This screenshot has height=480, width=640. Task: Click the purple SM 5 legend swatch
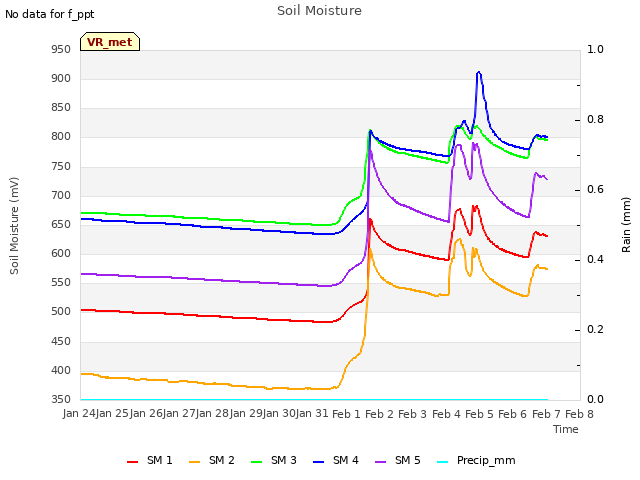pyautogui.click(x=381, y=462)
